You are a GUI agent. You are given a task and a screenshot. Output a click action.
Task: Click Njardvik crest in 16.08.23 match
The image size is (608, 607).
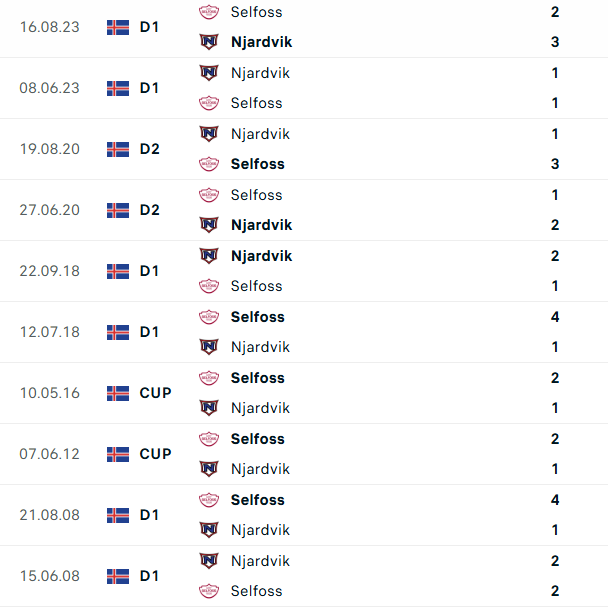pyautogui.click(x=209, y=42)
